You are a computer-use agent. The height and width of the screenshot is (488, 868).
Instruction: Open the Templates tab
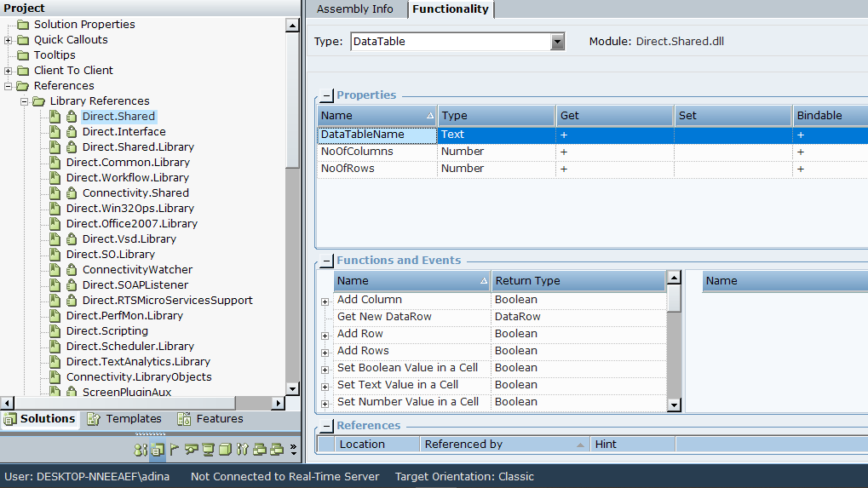pos(124,419)
